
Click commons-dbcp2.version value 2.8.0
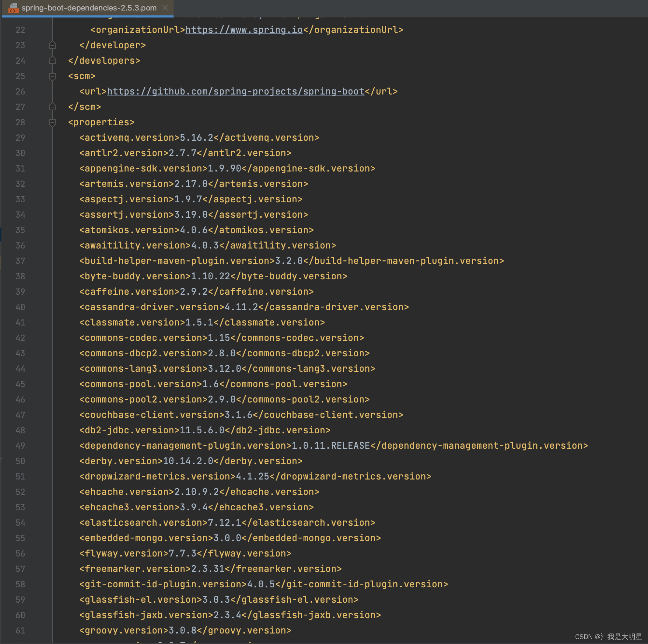click(222, 353)
